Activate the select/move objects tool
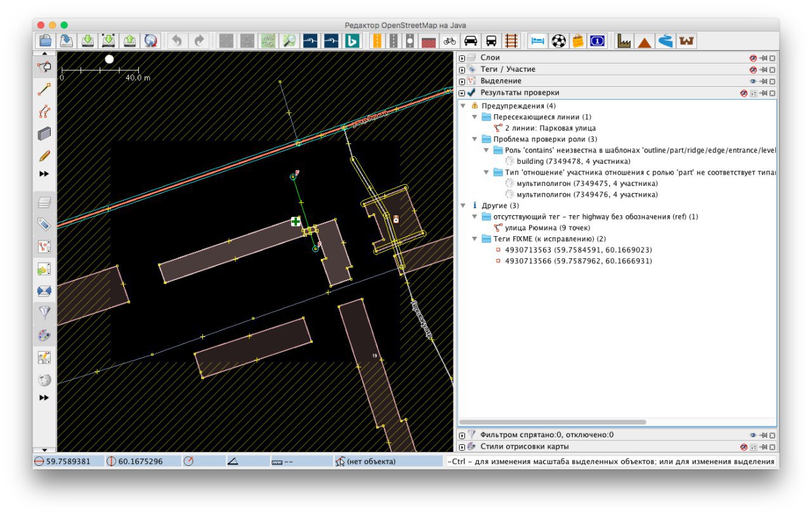 coord(44,67)
